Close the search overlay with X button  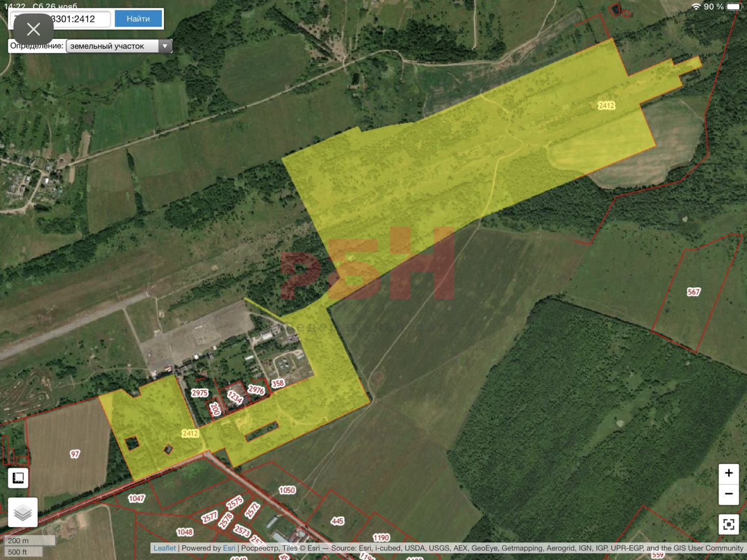33,29
